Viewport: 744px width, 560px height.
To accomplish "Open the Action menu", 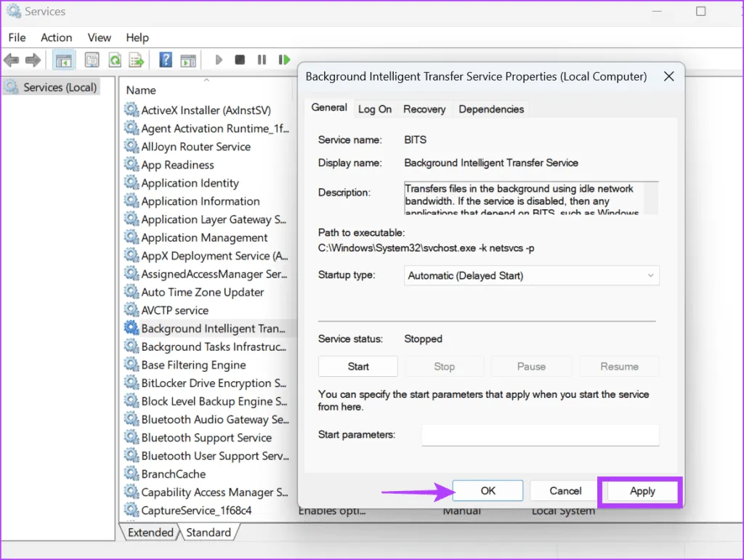I will click(x=56, y=38).
